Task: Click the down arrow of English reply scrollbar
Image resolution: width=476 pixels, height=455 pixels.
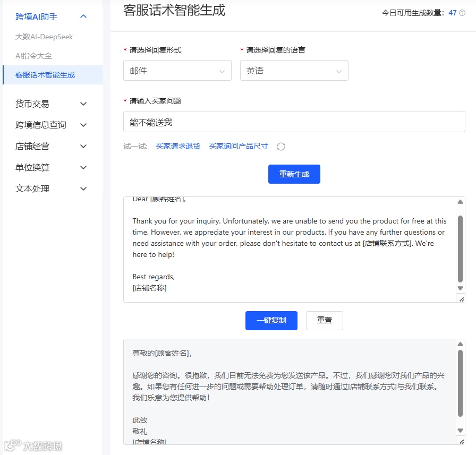Action: 460,288
